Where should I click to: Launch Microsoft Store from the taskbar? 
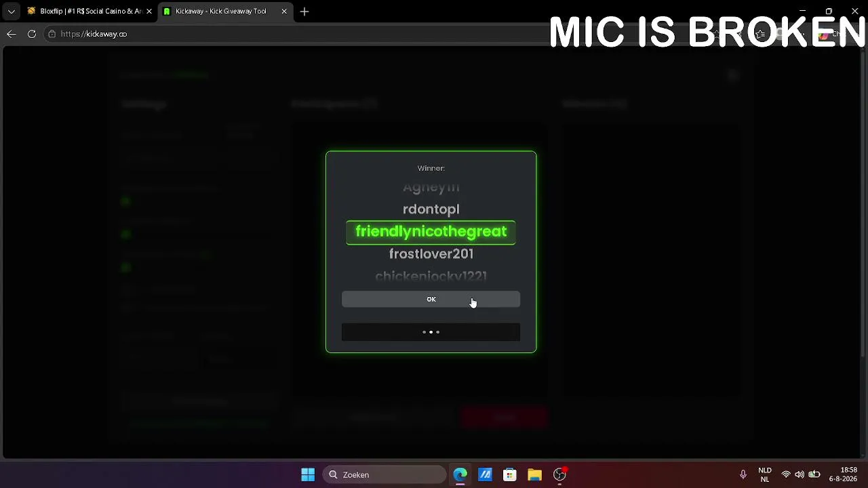[x=510, y=474]
